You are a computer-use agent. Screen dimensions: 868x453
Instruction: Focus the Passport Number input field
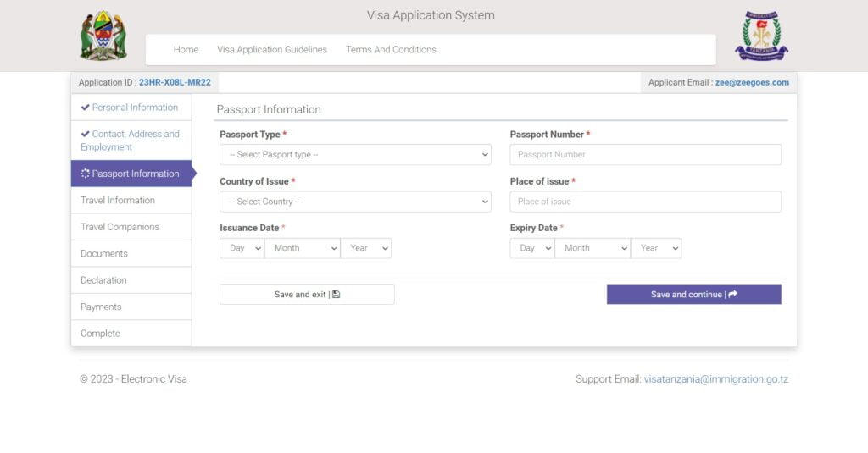click(645, 155)
